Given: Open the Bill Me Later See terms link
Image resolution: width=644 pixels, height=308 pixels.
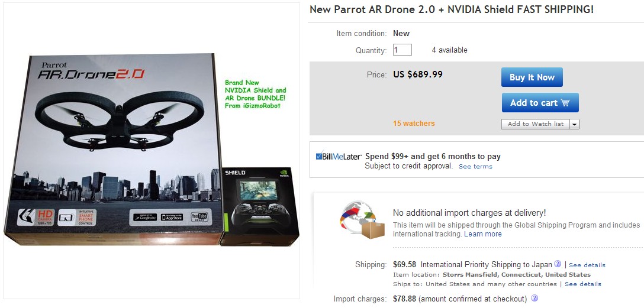Looking at the screenshot, I should (x=475, y=167).
